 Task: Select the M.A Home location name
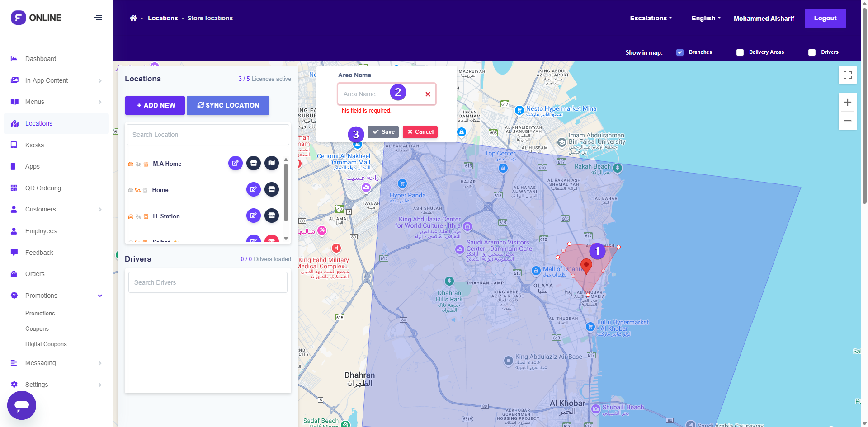point(167,164)
